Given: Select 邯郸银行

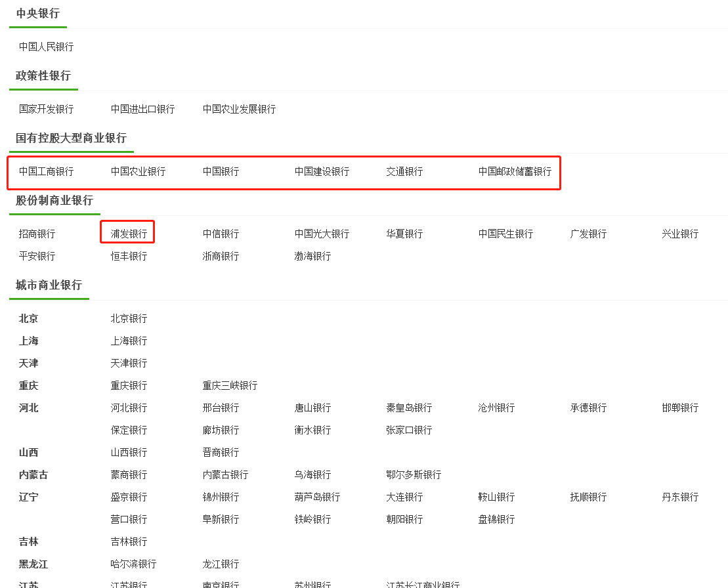Looking at the screenshot, I should tap(680, 408).
